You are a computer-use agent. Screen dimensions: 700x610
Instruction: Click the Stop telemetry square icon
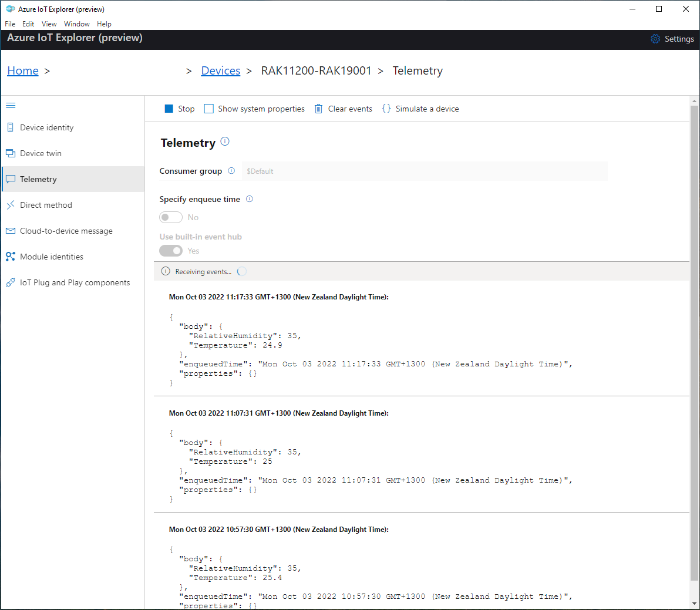[x=169, y=109]
